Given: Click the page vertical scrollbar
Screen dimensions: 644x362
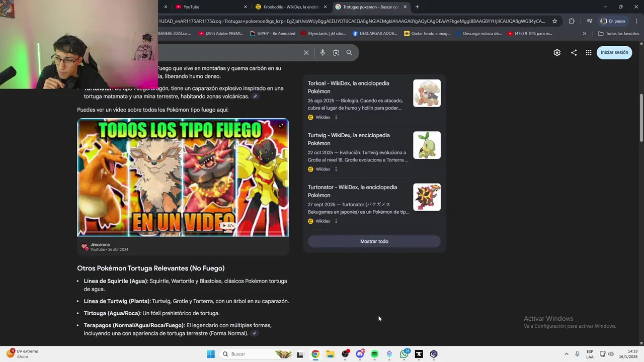Looking at the screenshot, I should coord(641,118).
